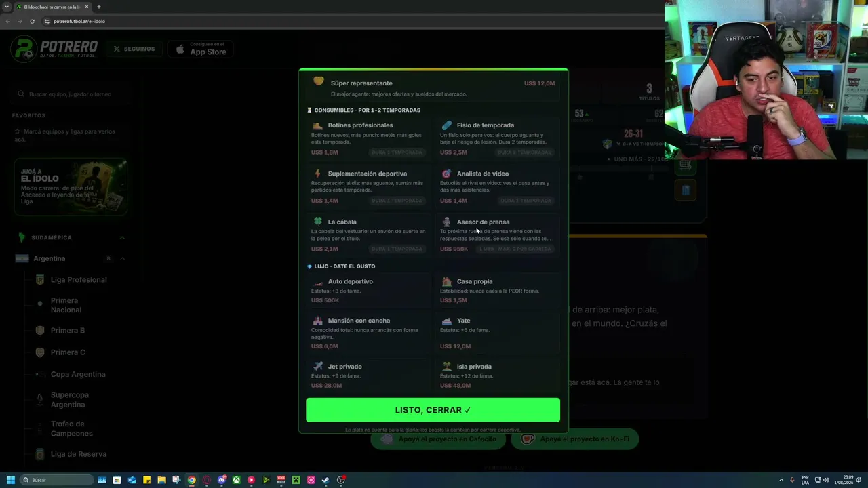Viewport: 868px width, 488px height.
Task: Click the Consumibles section heading
Action: (x=367, y=110)
